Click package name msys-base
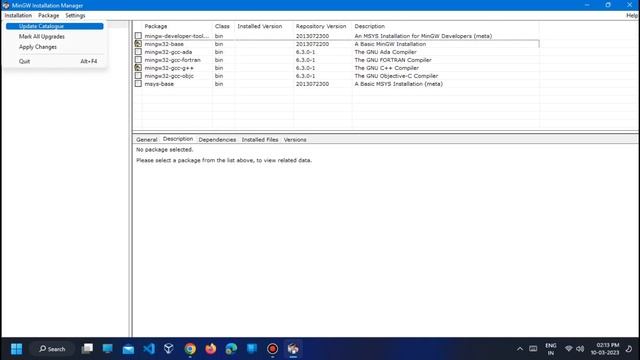Viewport: 640px width, 360px height. tap(159, 84)
